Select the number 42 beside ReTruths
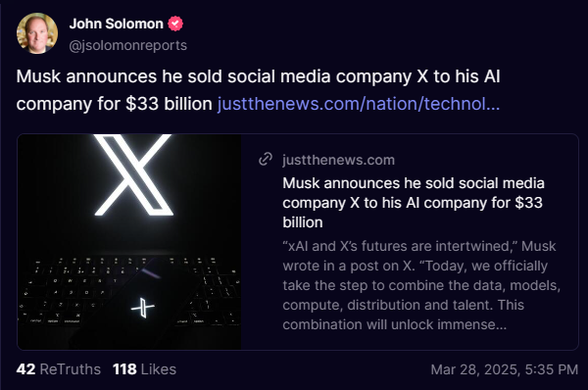The width and height of the screenshot is (588, 390). coord(25,369)
